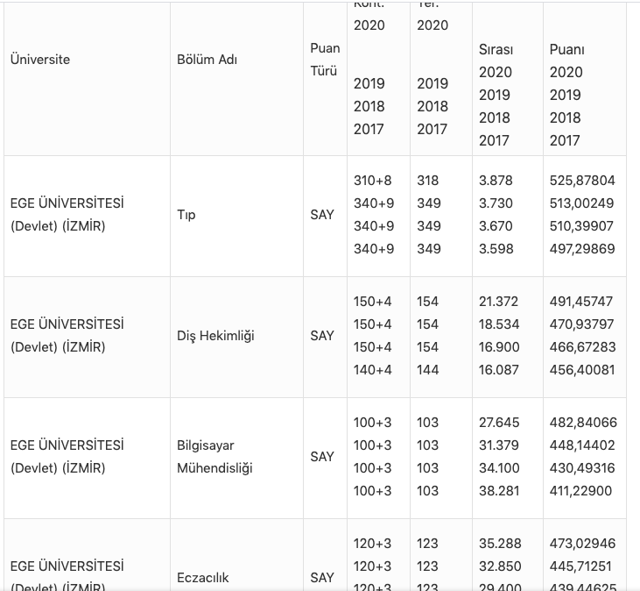Select the score '466,67283'
This screenshot has width=640, height=591.
pos(582,347)
